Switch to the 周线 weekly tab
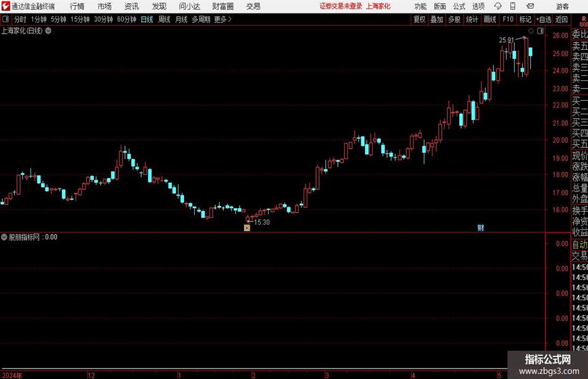The image size is (588, 379). (x=164, y=19)
